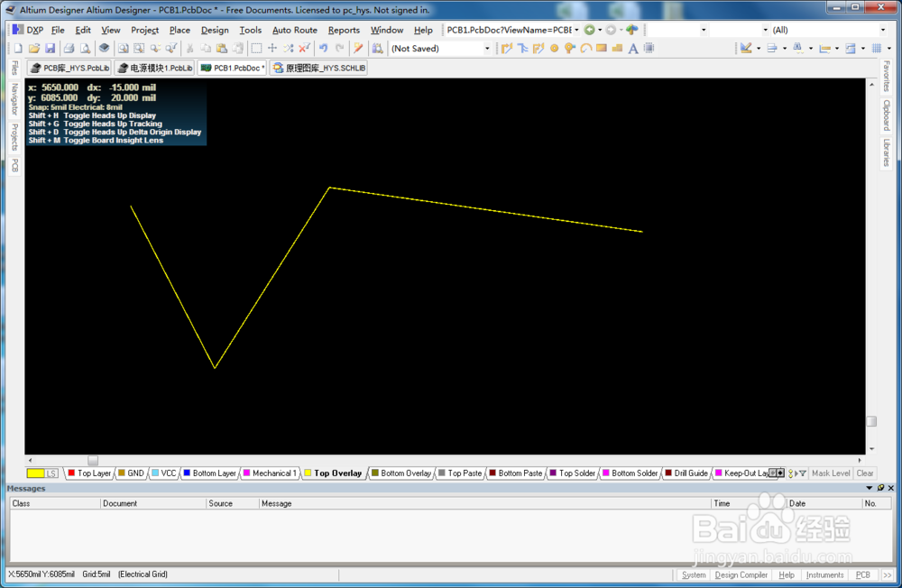This screenshot has height=588, width=902.
Task: Undo the last action with the blue arrow
Action: 323,49
